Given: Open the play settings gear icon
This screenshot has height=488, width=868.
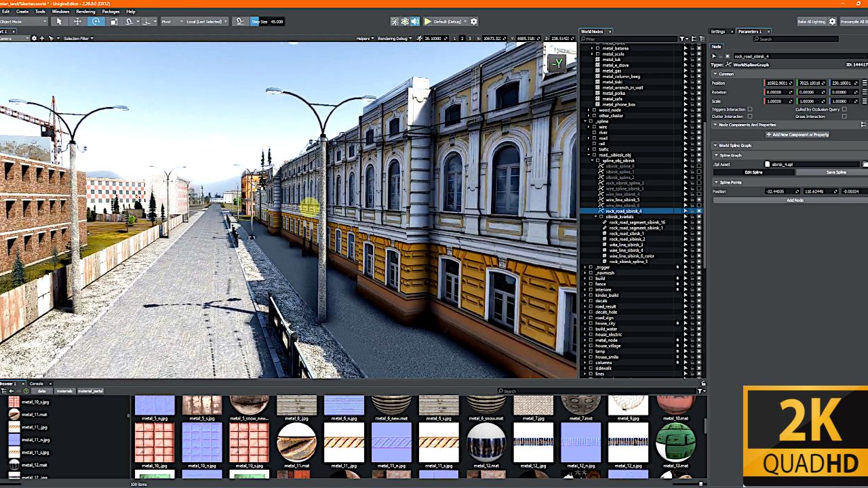Looking at the screenshot, I should click(x=474, y=22).
